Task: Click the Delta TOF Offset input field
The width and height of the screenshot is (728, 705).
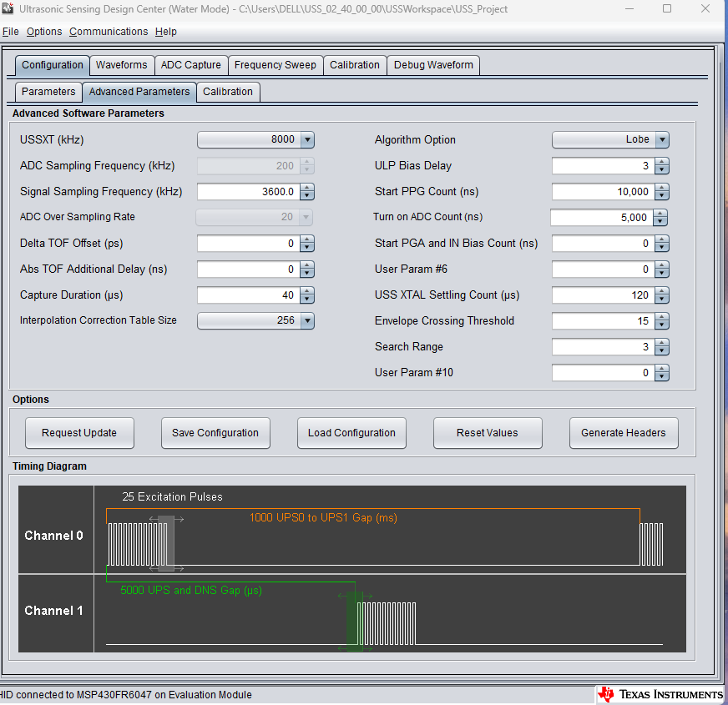Action: 246,243
